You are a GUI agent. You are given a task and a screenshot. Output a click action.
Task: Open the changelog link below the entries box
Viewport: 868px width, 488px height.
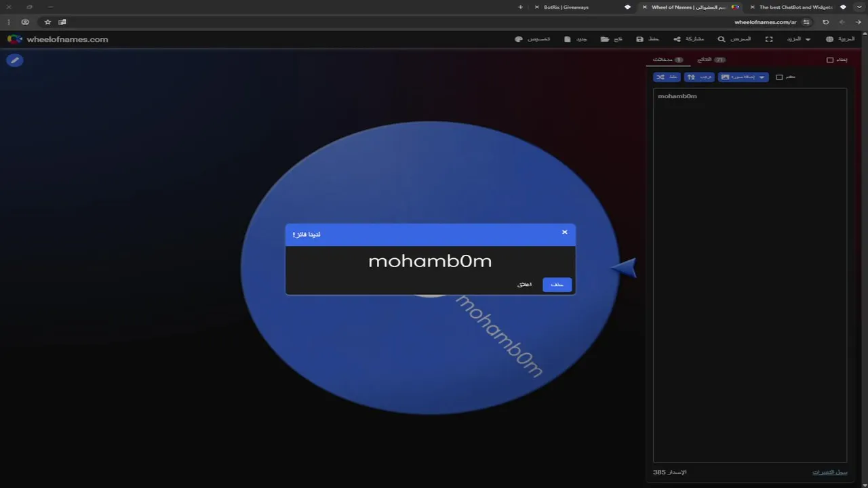[830, 472]
